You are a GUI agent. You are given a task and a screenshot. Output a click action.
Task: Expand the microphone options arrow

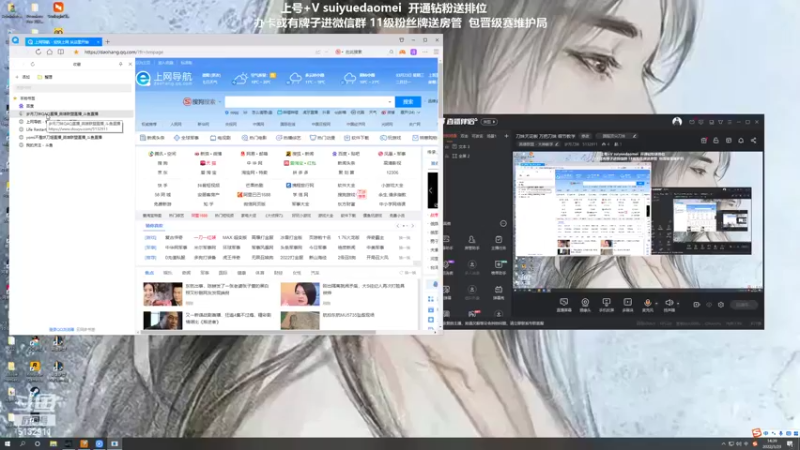656,304
